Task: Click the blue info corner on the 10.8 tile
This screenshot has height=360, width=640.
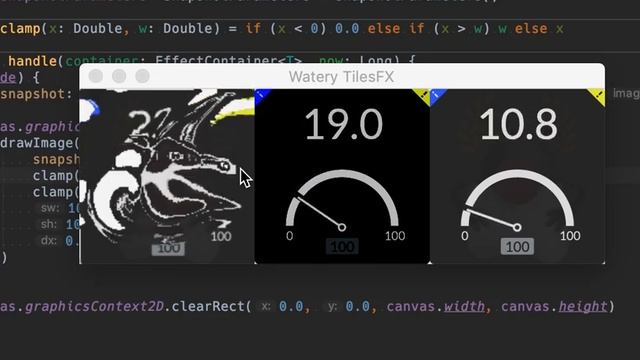Action: [x=436, y=95]
